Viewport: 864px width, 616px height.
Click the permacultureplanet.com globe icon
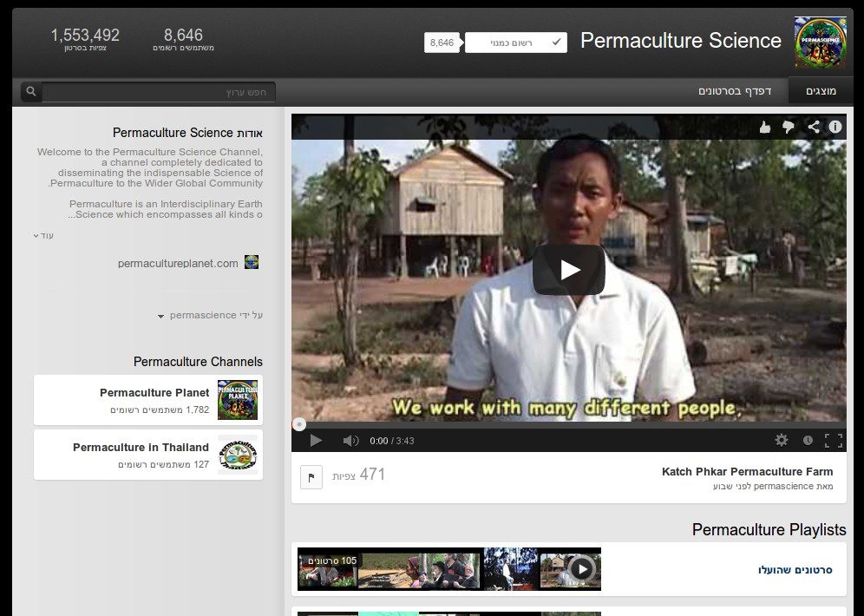pos(252,262)
